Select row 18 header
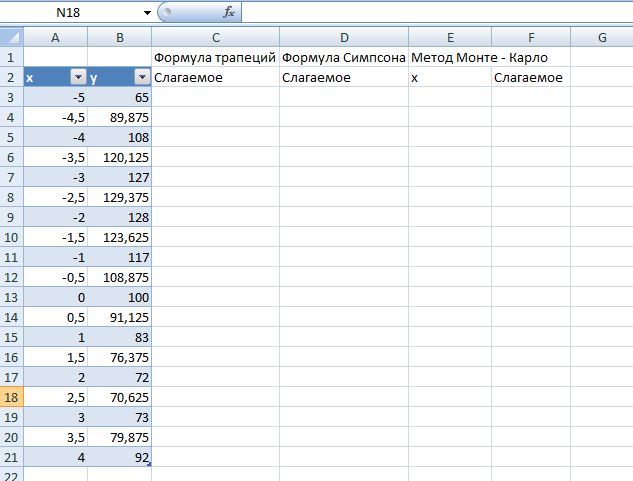Screen dimensions: 633x481 (11, 398)
